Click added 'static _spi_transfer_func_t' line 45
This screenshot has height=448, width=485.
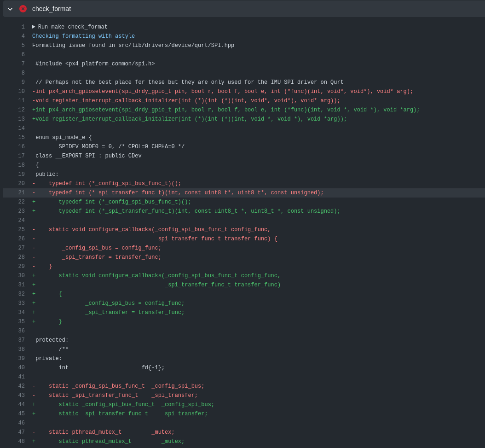pos(120,413)
